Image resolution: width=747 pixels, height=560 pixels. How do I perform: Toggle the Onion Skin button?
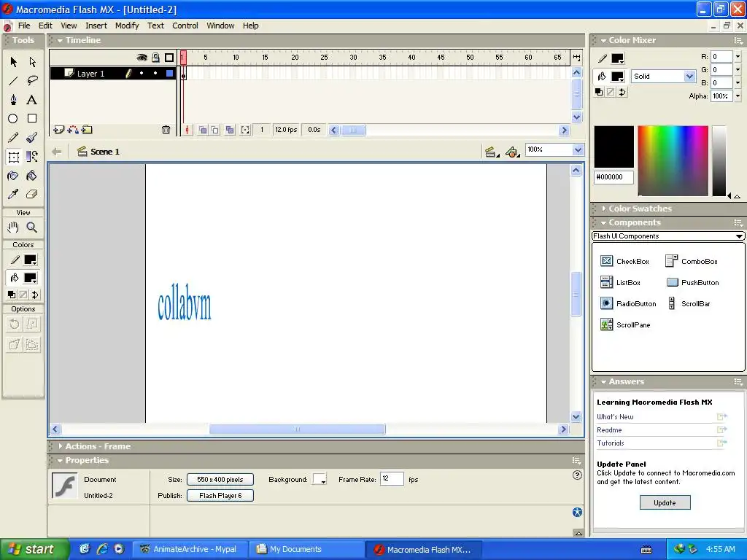203,130
